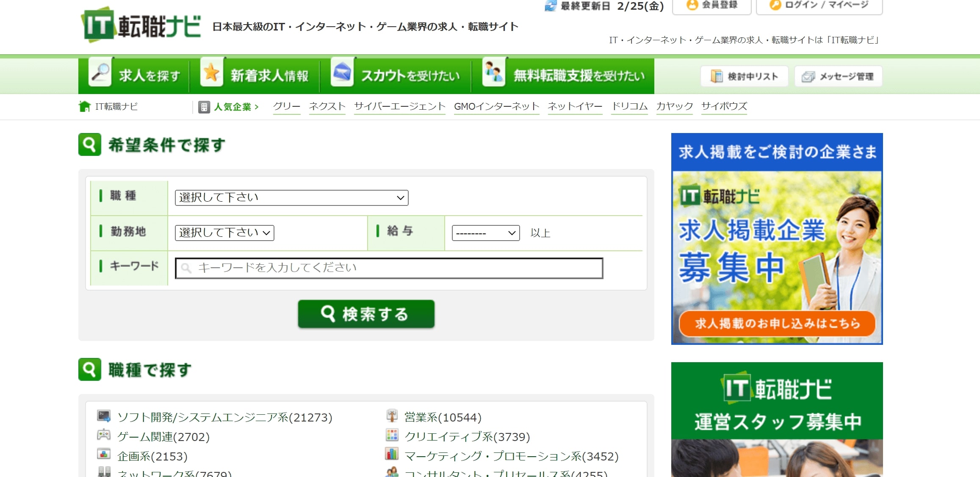Open the ログイン / マイページ link
The image size is (980, 477).
coord(819,6)
